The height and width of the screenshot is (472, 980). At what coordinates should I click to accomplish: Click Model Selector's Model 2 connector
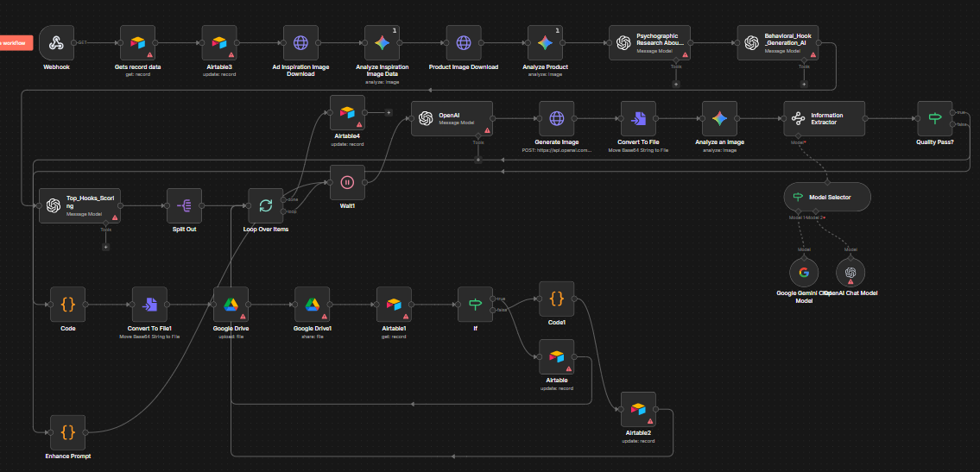coord(815,211)
